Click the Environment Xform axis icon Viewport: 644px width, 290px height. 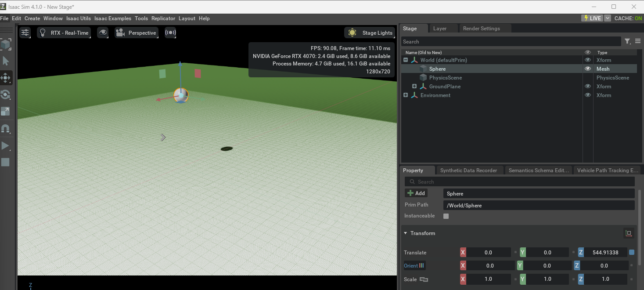click(414, 95)
